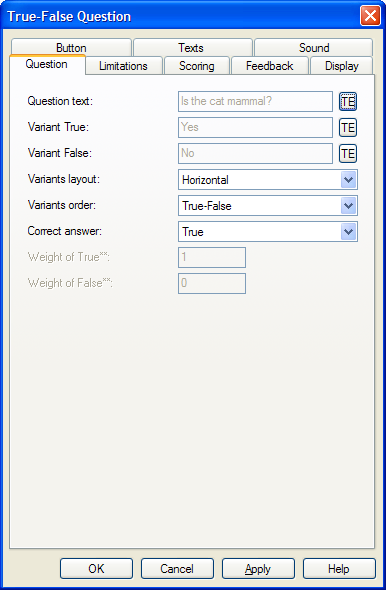The image size is (386, 590).
Task: Open text editor for Variant True
Action: click(348, 128)
